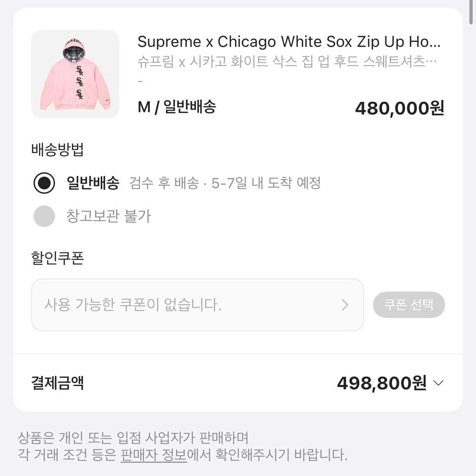
Task: Click the 검수 후 배송 arrival estimate text
Action: pyautogui.click(x=225, y=183)
